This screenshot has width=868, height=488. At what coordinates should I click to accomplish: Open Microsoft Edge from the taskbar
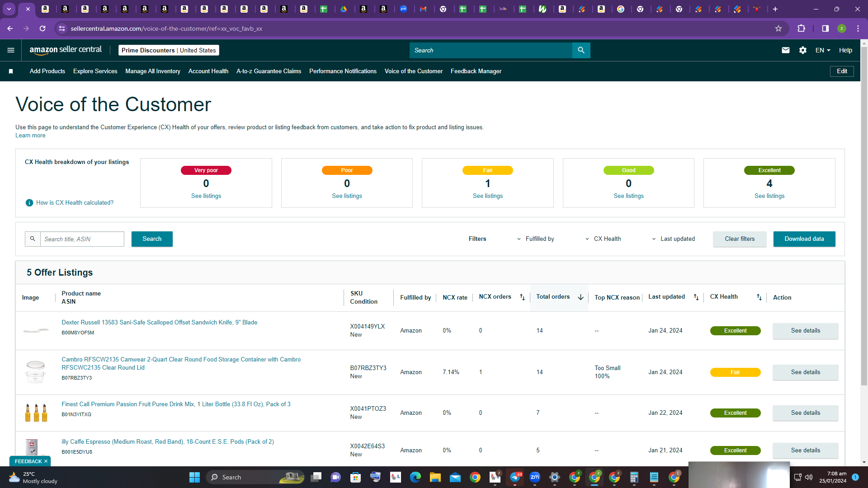point(415,477)
